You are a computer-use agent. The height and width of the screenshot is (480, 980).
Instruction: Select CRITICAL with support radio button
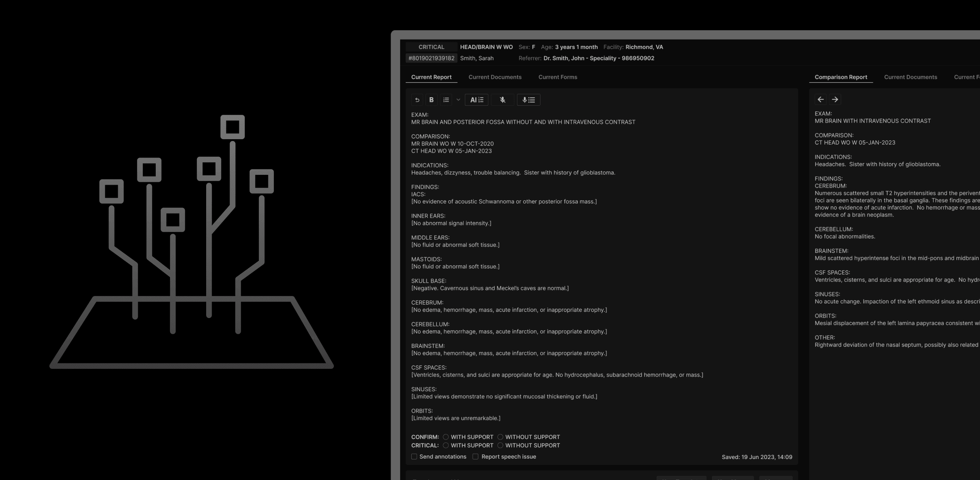(x=445, y=445)
